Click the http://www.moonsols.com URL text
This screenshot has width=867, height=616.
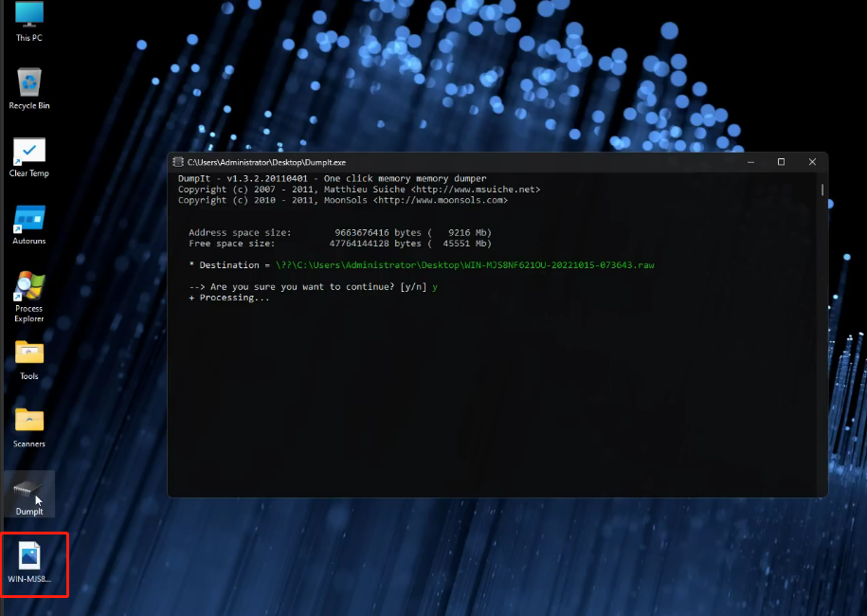pyautogui.click(x=441, y=200)
